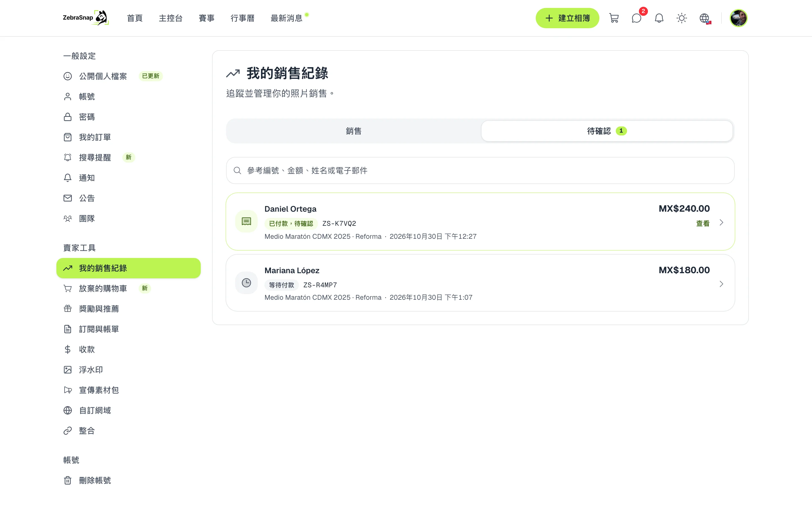Switch to the 銷售 tab
Image resolution: width=812 pixels, height=508 pixels.
pyautogui.click(x=354, y=131)
